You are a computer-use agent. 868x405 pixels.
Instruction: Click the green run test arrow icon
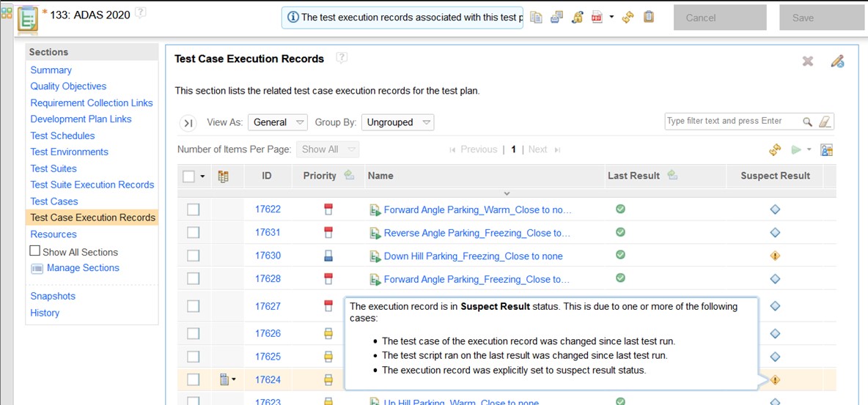[x=796, y=150]
